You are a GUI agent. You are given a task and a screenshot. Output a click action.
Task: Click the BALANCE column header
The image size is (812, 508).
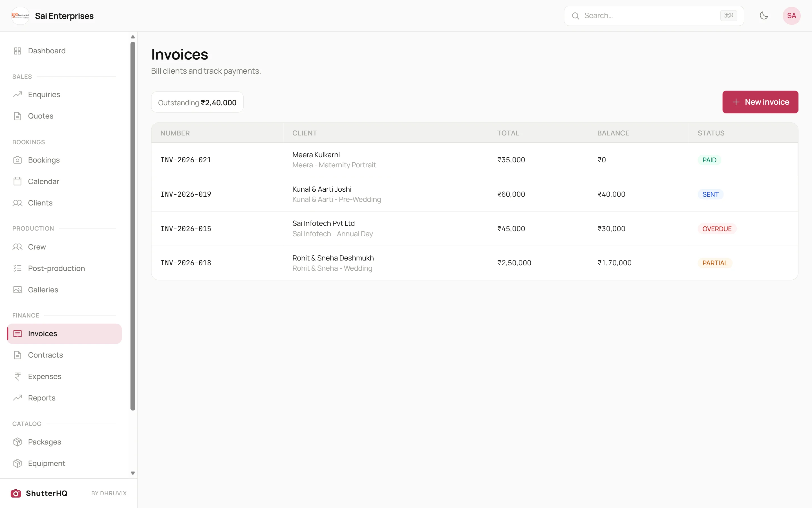coord(613,133)
